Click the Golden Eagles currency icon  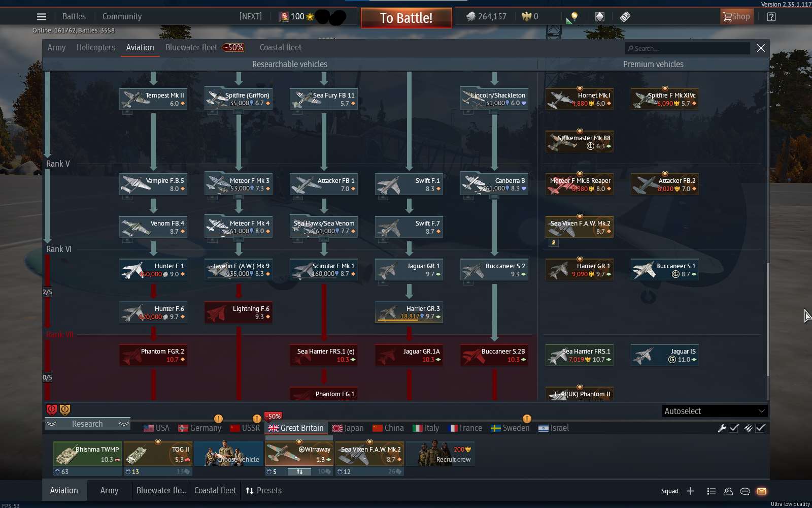pos(526,17)
